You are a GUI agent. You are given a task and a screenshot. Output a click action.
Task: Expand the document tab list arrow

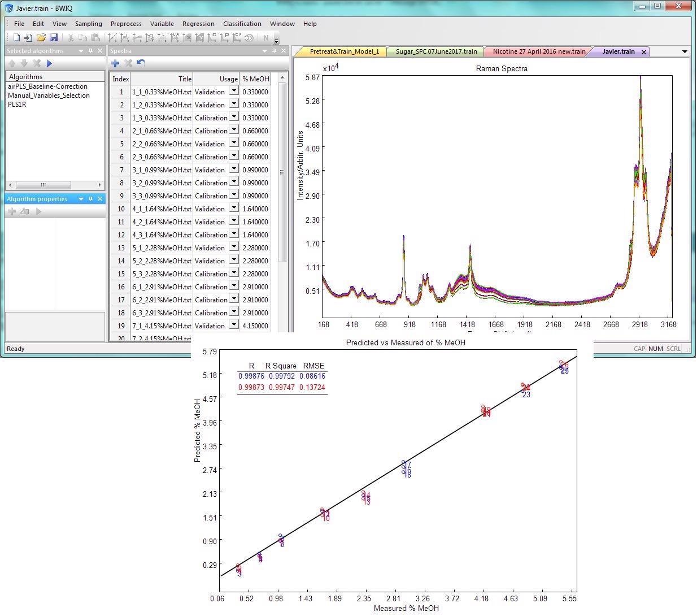coord(685,51)
